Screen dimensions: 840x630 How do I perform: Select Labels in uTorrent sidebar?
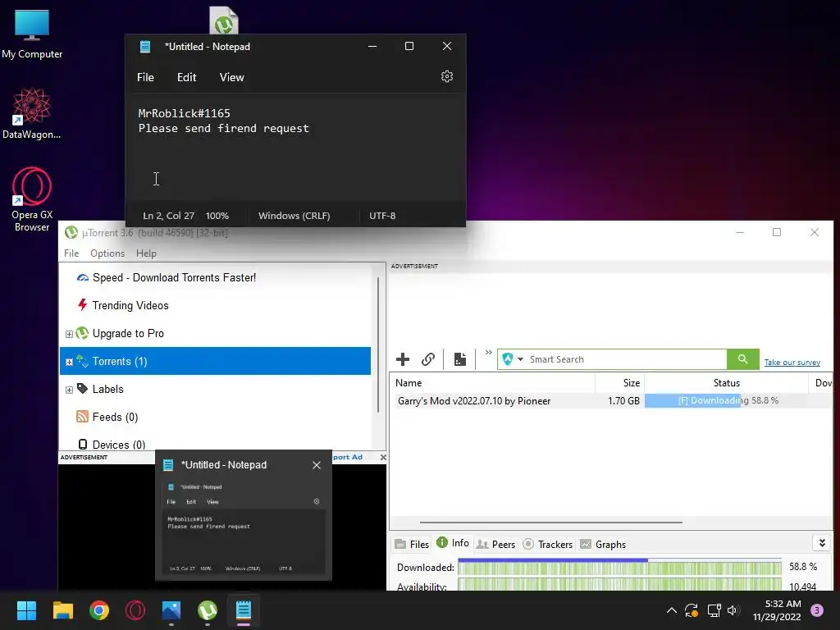(107, 389)
